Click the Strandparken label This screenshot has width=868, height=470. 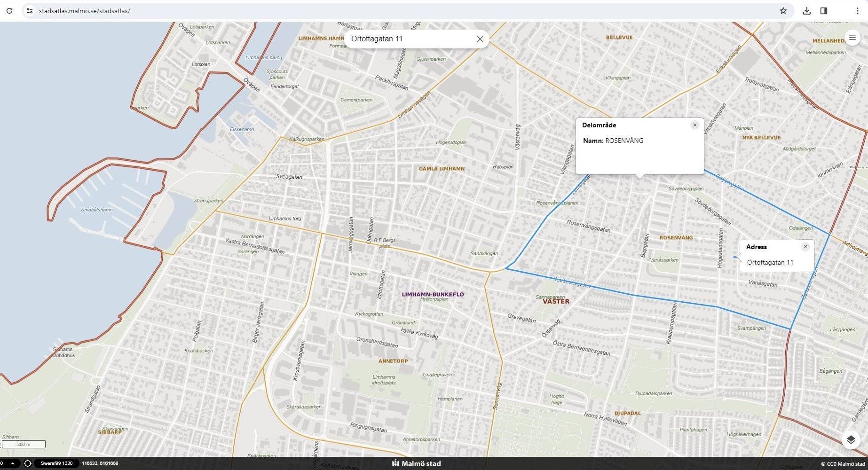coord(209,201)
